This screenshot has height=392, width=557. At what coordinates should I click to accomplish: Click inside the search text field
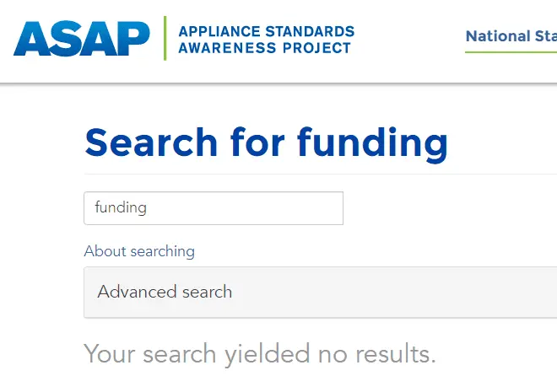213,208
